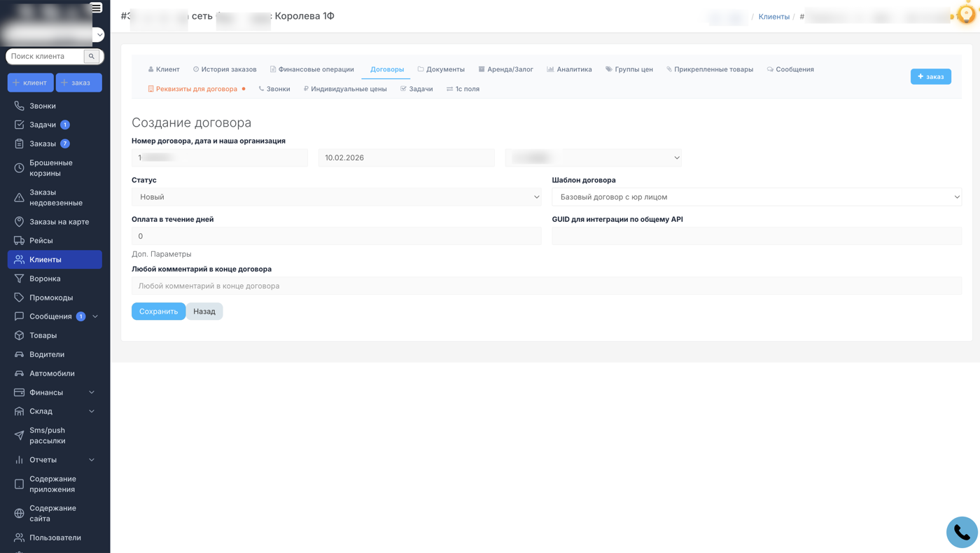
Task: Click the phone call floating icon
Action: point(961,533)
